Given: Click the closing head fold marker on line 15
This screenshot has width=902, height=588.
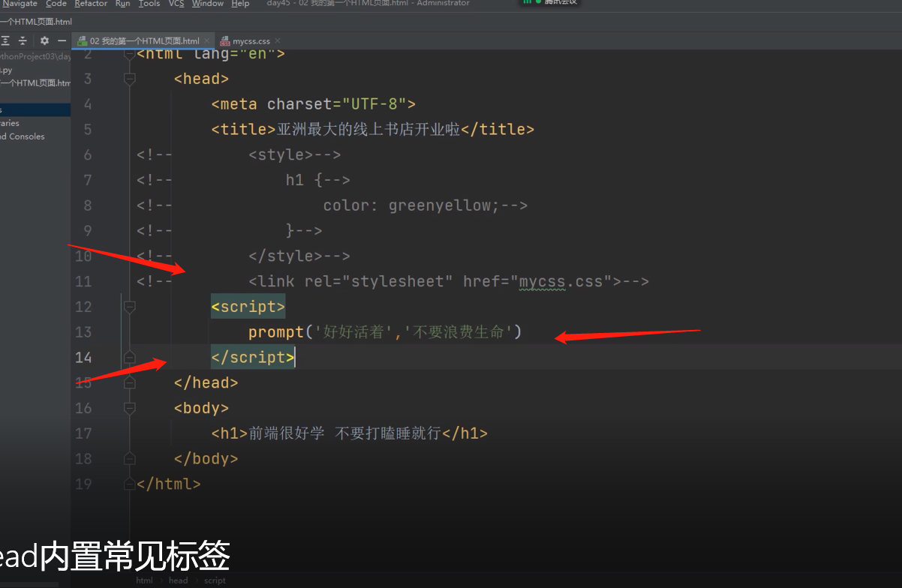Looking at the screenshot, I should click(129, 382).
